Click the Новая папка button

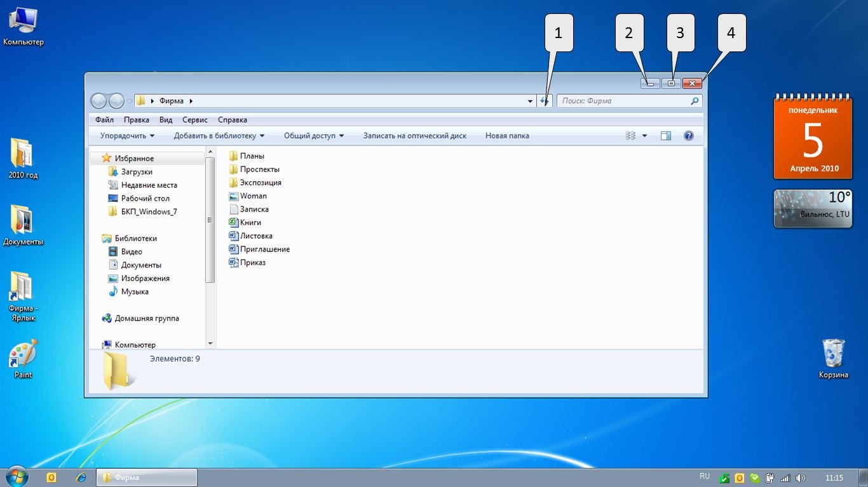point(507,136)
